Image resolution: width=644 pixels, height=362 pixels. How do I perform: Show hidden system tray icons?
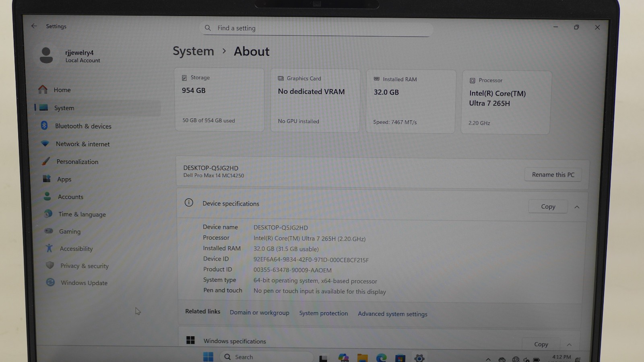click(488, 359)
